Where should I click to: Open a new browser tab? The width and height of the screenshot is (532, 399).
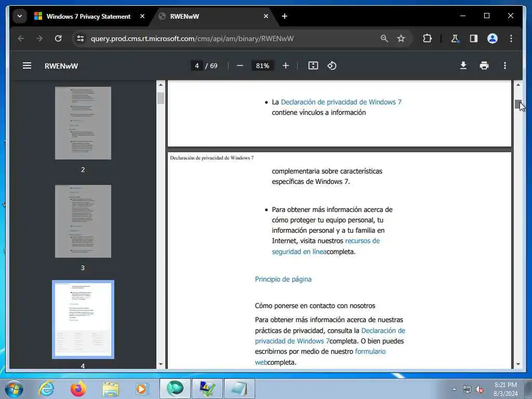[285, 16]
